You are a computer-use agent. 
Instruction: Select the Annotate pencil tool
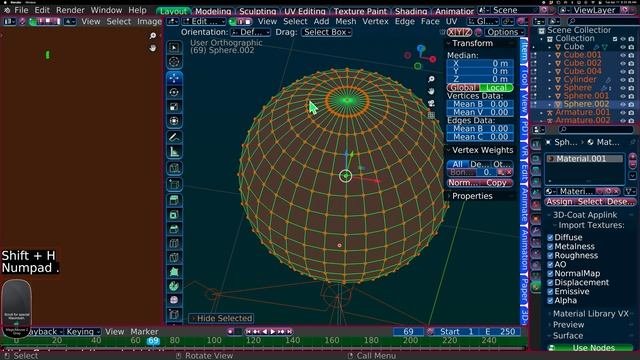174,137
